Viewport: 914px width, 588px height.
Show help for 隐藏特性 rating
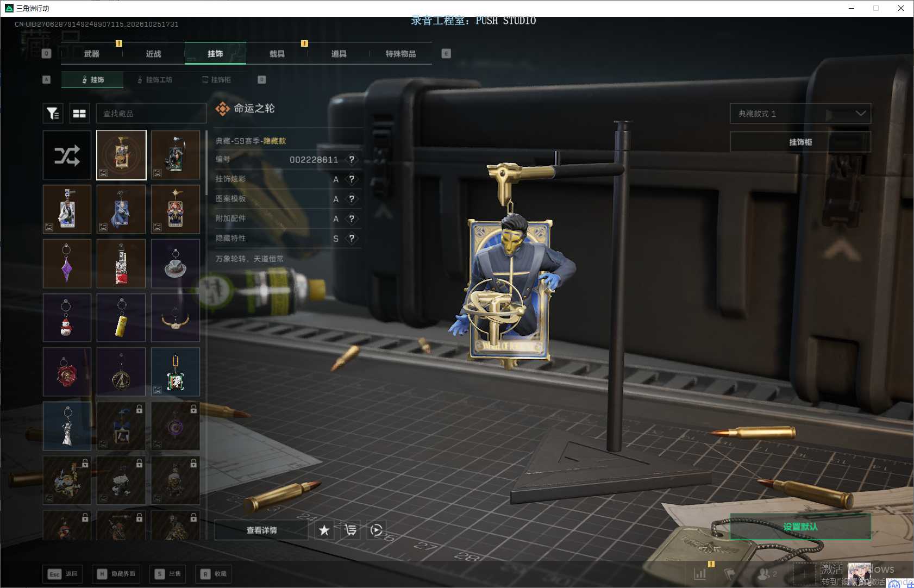pos(352,238)
